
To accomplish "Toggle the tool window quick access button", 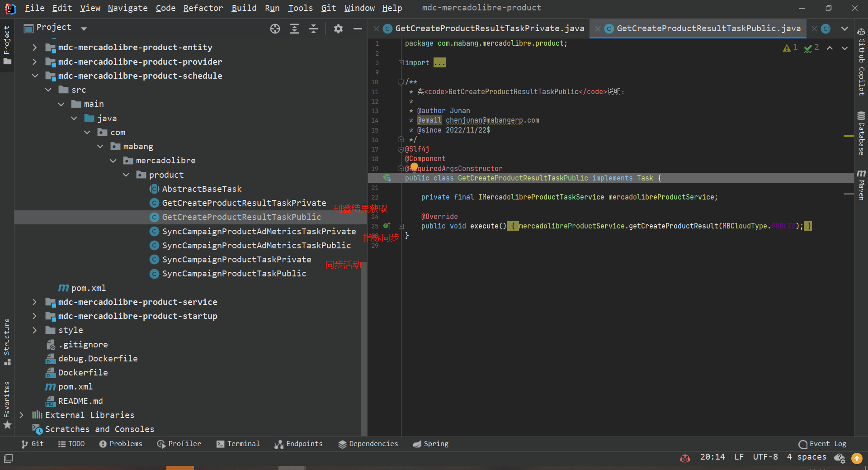I will [8, 458].
